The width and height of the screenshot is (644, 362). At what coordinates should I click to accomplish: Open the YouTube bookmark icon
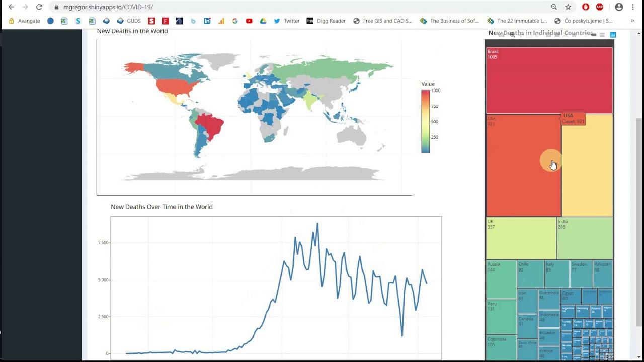click(x=249, y=21)
